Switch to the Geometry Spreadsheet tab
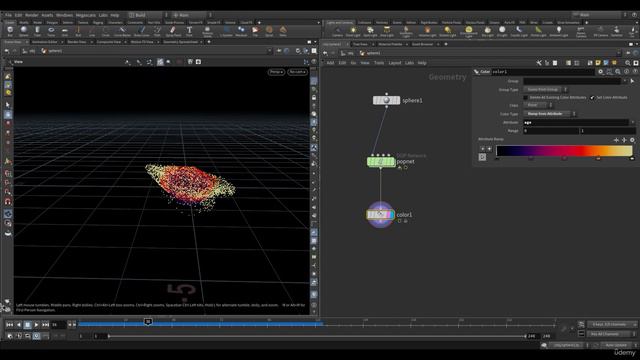The image size is (640, 360). pos(180,42)
